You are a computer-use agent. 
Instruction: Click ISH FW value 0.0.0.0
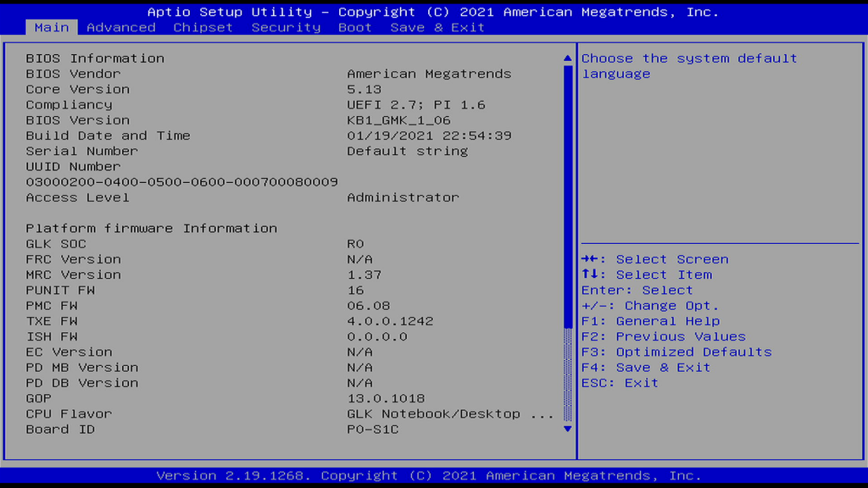click(x=377, y=337)
